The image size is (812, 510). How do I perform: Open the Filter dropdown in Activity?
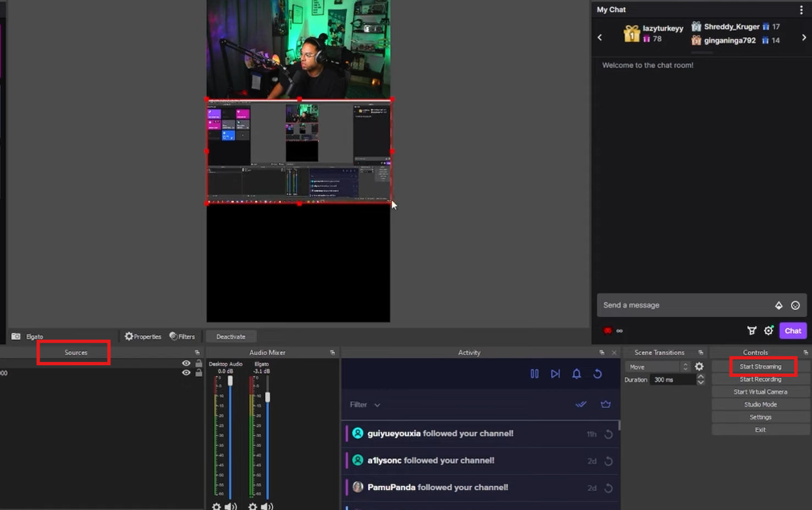coord(364,404)
